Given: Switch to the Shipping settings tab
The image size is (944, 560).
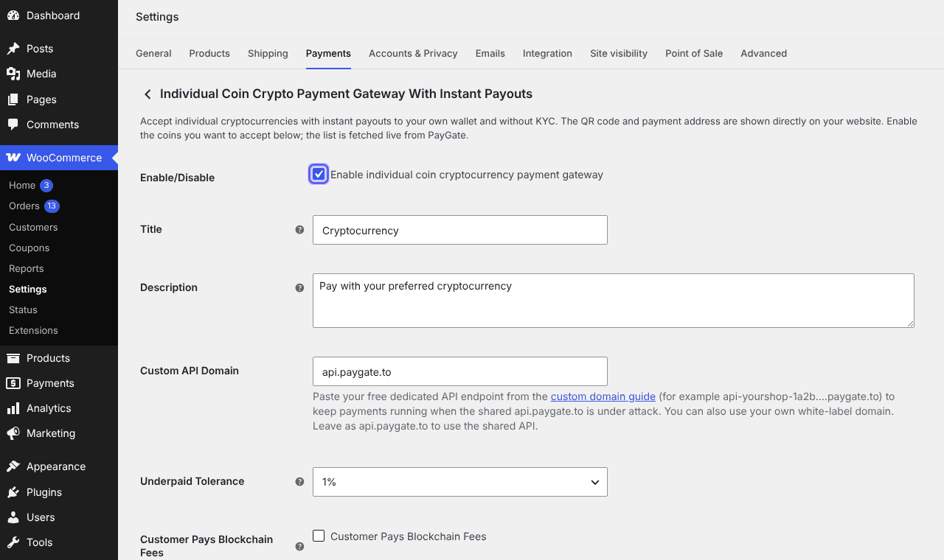Looking at the screenshot, I should pyautogui.click(x=268, y=53).
